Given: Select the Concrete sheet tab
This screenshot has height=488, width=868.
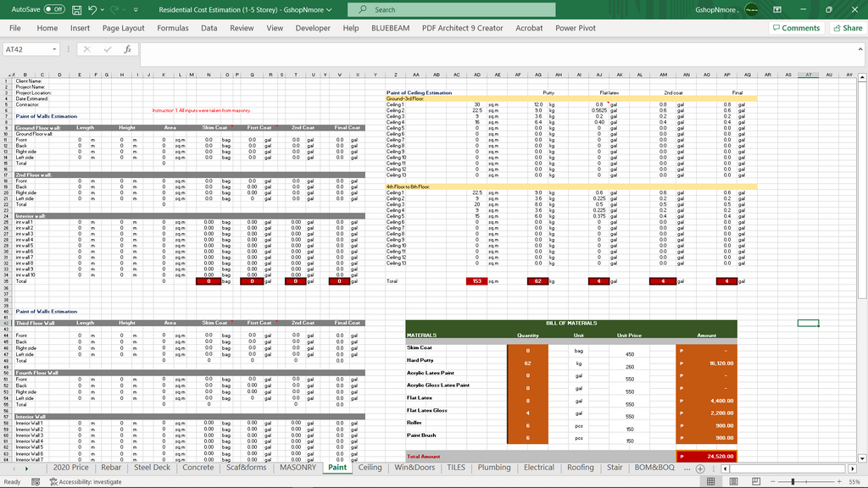Looking at the screenshot, I should click(198, 468).
